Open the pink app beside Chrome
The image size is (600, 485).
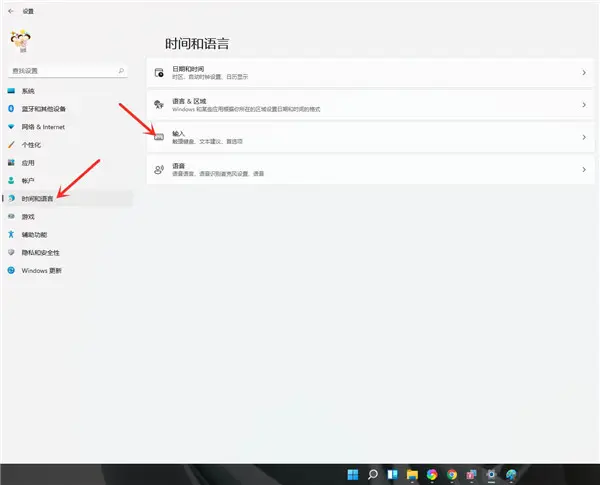471,475
